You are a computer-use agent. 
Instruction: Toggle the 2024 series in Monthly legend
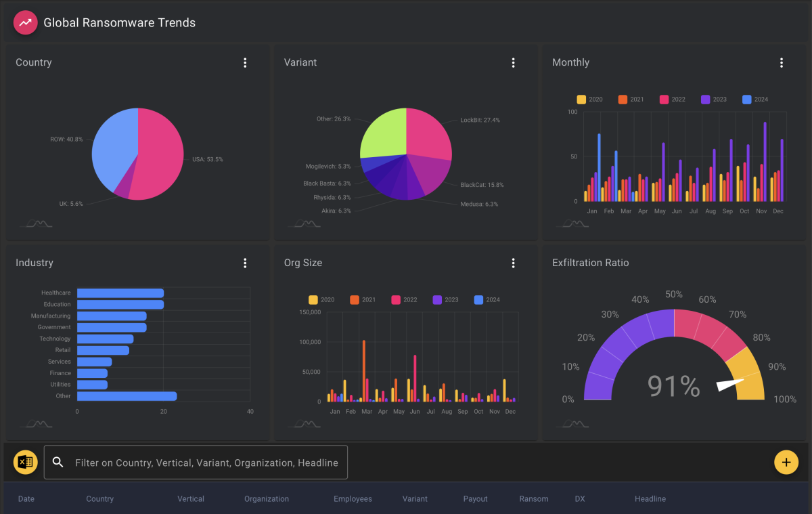[755, 100]
